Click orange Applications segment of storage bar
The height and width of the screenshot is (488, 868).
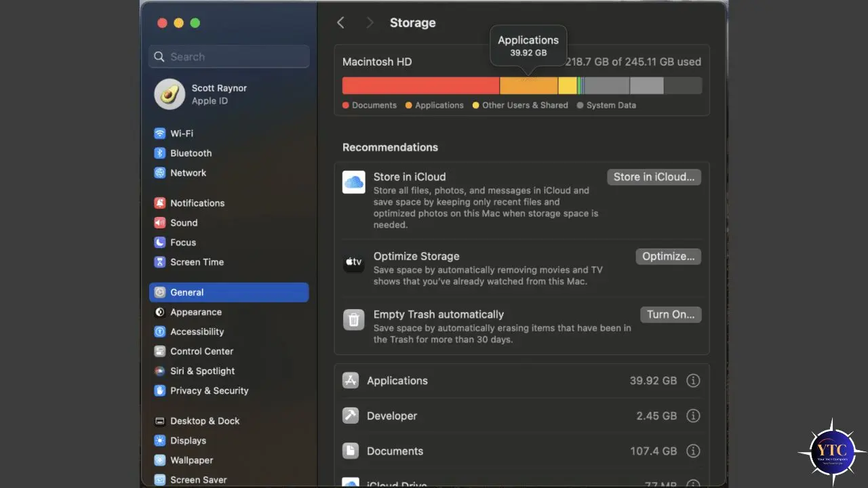529,85
